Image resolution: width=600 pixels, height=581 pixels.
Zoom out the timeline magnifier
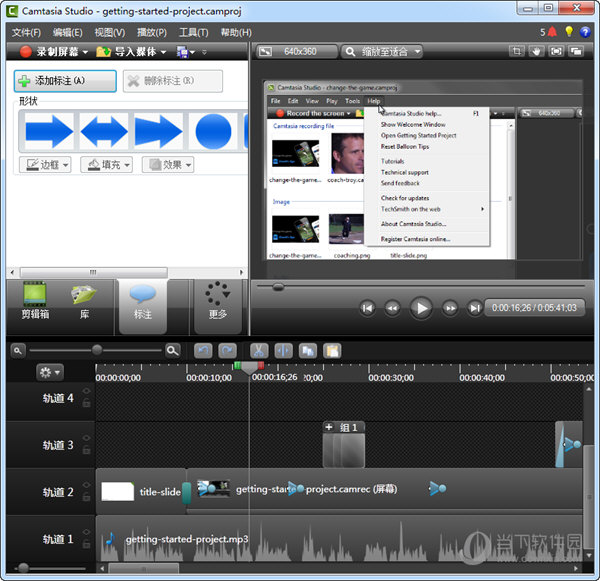18,351
